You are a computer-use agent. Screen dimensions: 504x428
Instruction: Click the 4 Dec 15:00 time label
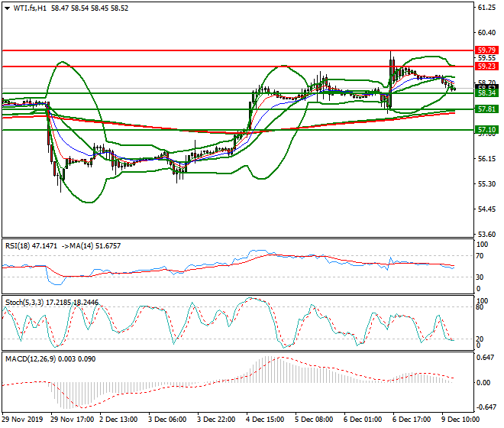coord(266,420)
